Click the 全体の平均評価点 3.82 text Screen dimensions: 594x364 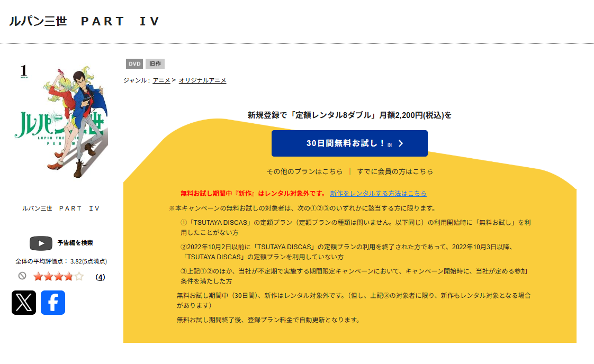[61, 261]
